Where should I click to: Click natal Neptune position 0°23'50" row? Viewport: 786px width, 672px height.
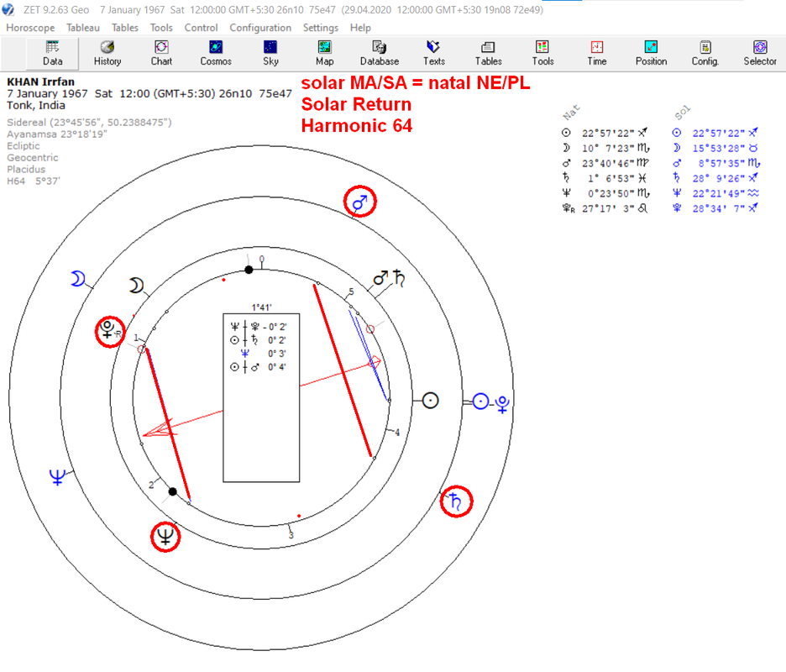[605, 193]
